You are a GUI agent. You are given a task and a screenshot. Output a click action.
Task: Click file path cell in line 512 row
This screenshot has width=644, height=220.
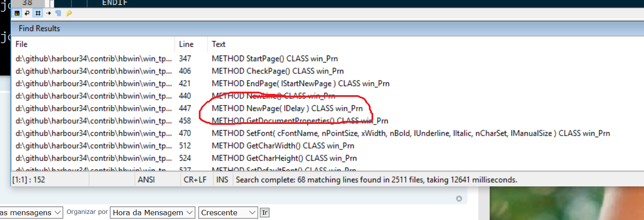[x=94, y=145]
